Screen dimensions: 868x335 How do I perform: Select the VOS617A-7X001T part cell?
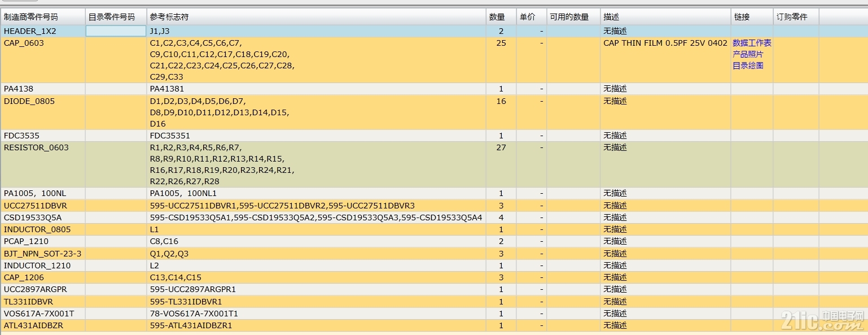(43, 314)
